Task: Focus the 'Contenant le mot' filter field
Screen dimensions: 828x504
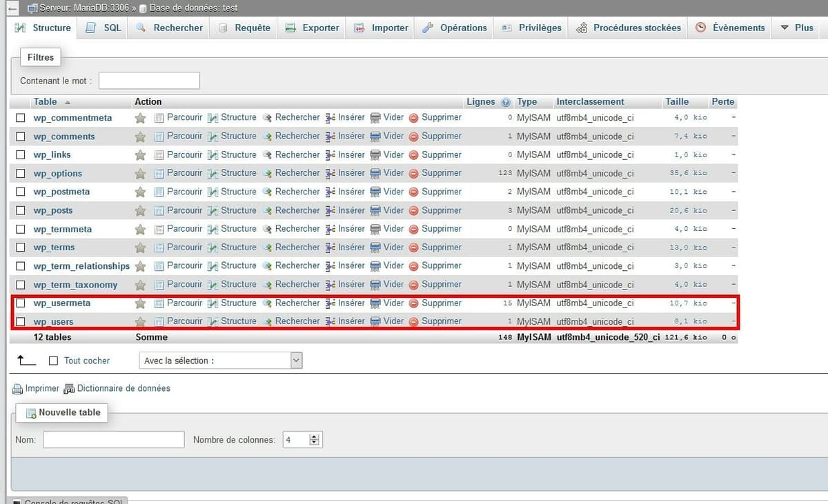Action: click(x=149, y=81)
